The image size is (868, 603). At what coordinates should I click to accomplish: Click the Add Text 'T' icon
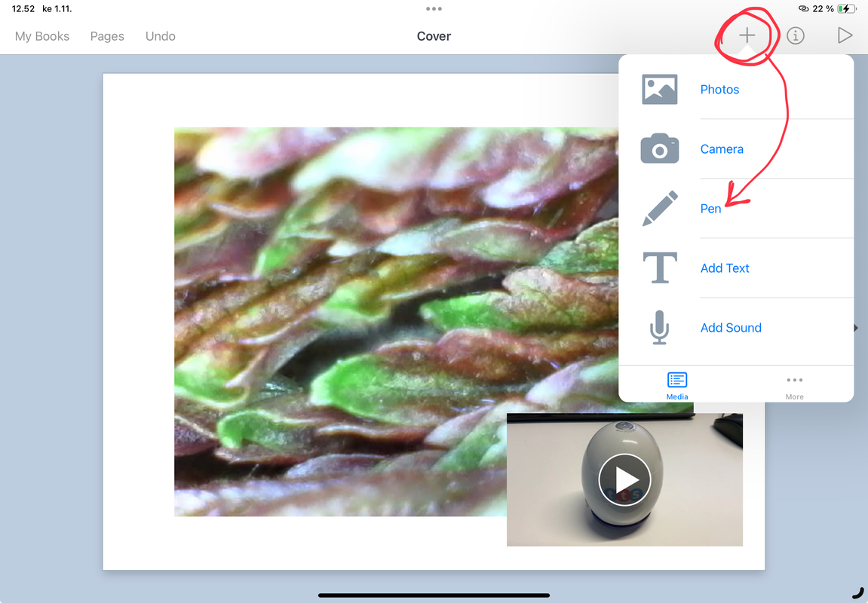pos(659,268)
